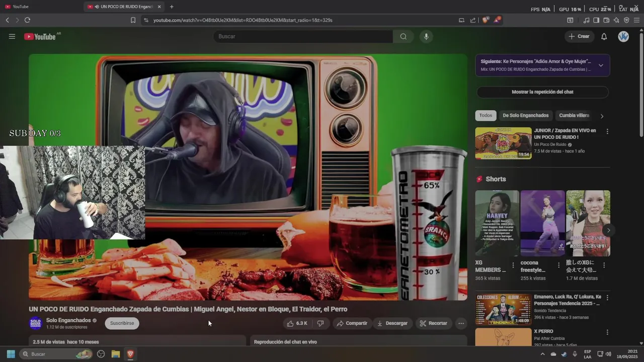The width and height of the screenshot is (644, 362).
Task: Open Brave browser taskbar icon
Action: pyautogui.click(x=130, y=354)
